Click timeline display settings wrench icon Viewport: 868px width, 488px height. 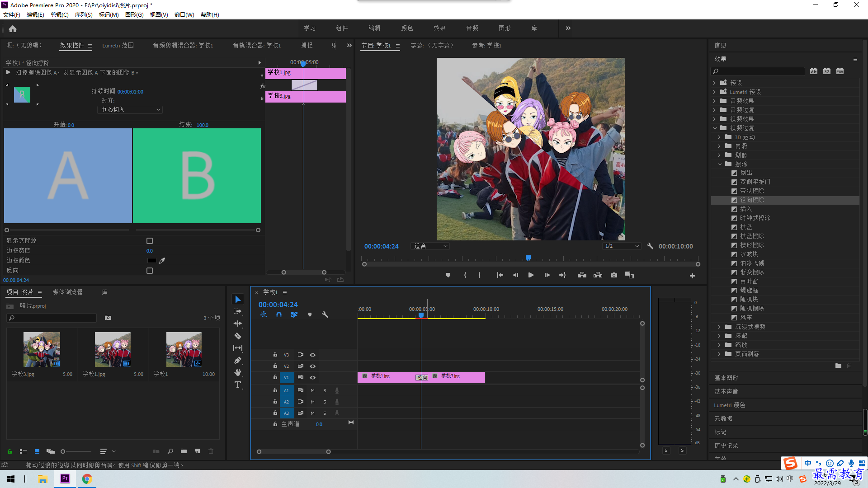pyautogui.click(x=325, y=314)
